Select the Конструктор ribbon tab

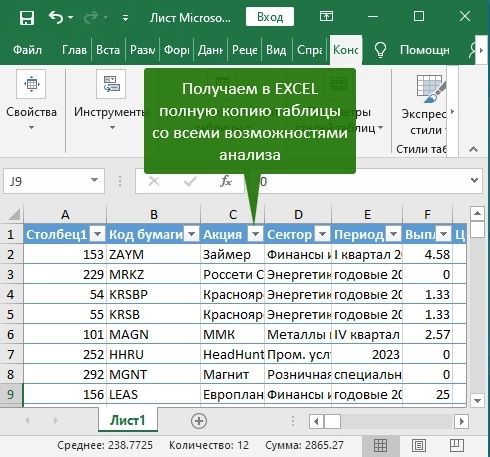point(346,50)
